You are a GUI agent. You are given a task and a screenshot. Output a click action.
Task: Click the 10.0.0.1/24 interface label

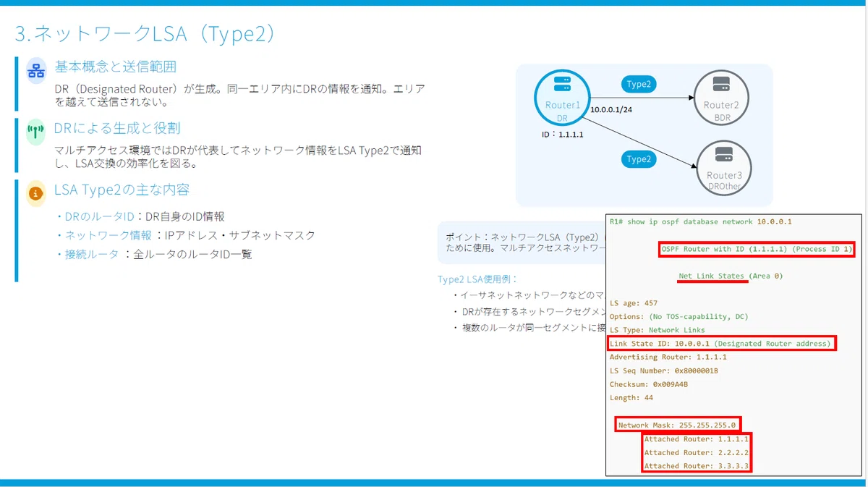point(613,111)
